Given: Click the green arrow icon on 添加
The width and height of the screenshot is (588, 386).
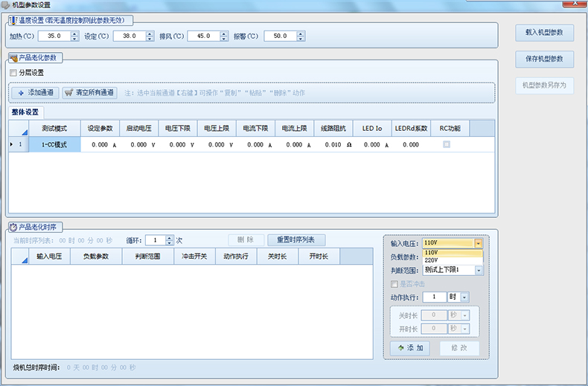Looking at the screenshot, I should [400, 348].
